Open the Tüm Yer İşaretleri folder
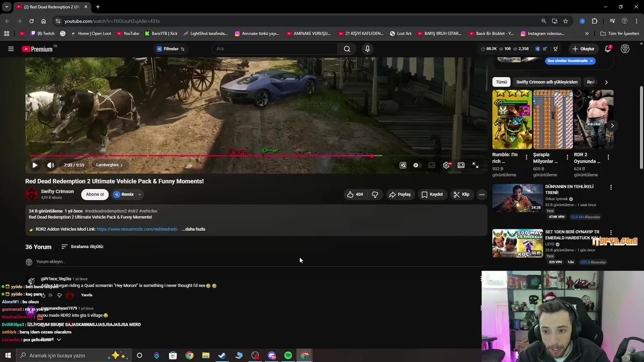644x362 pixels. 620,34
